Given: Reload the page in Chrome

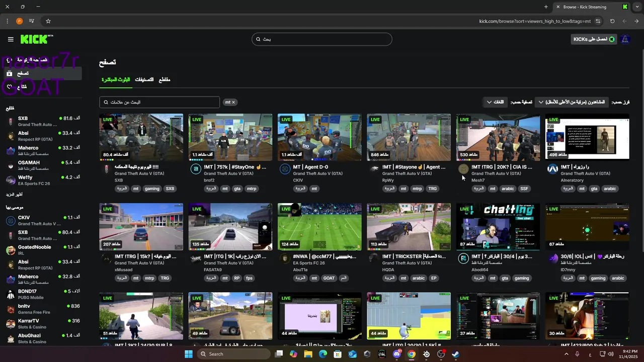Looking at the screenshot, I should pyautogui.click(x=612, y=21).
